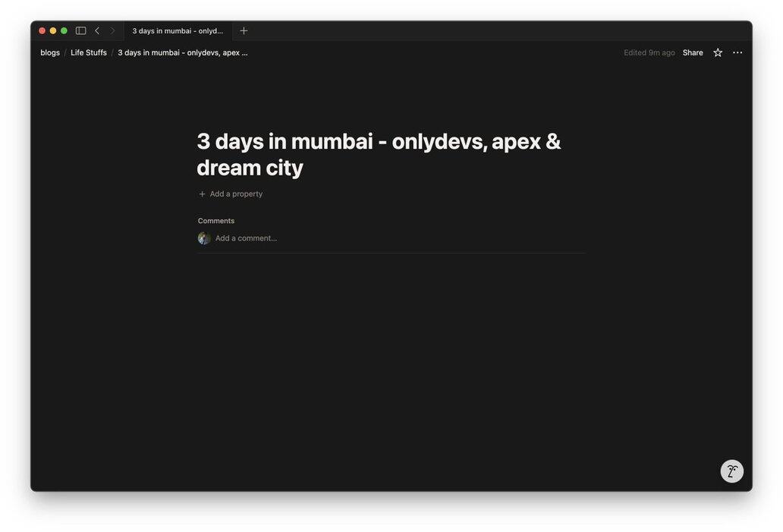Viewport: 783px width, 532px height.
Task: View history via 'Edited 9m ago'
Action: point(649,53)
